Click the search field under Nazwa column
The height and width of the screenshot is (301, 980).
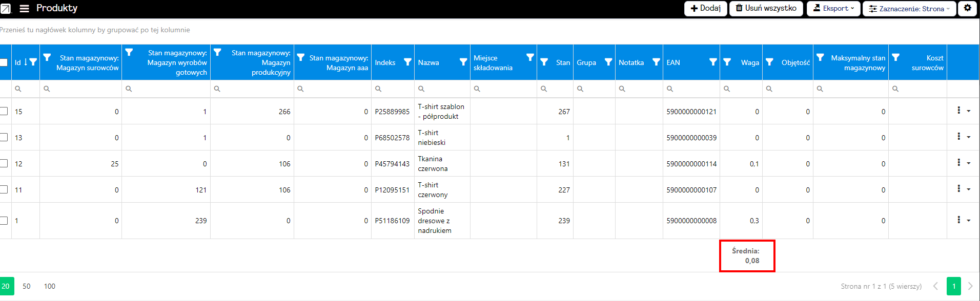(442, 89)
